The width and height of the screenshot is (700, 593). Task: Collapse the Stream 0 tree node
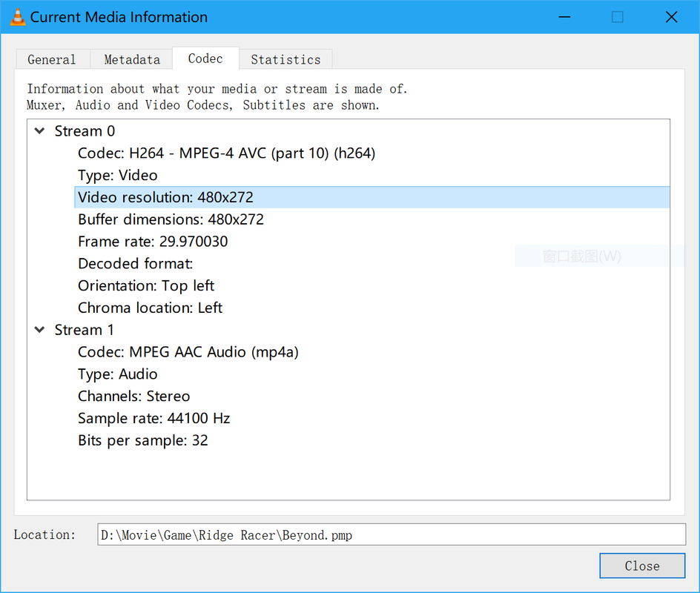coord(40,130)
